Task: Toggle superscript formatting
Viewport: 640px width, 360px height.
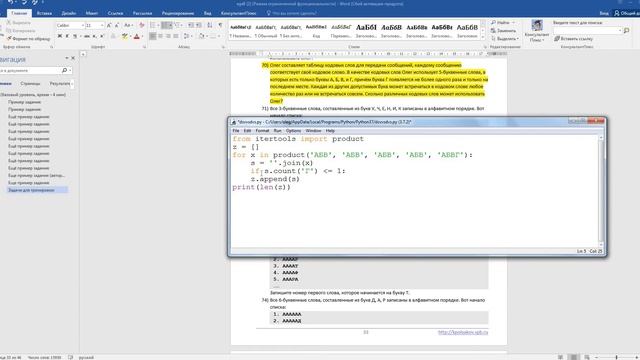Action: (102, 36)
